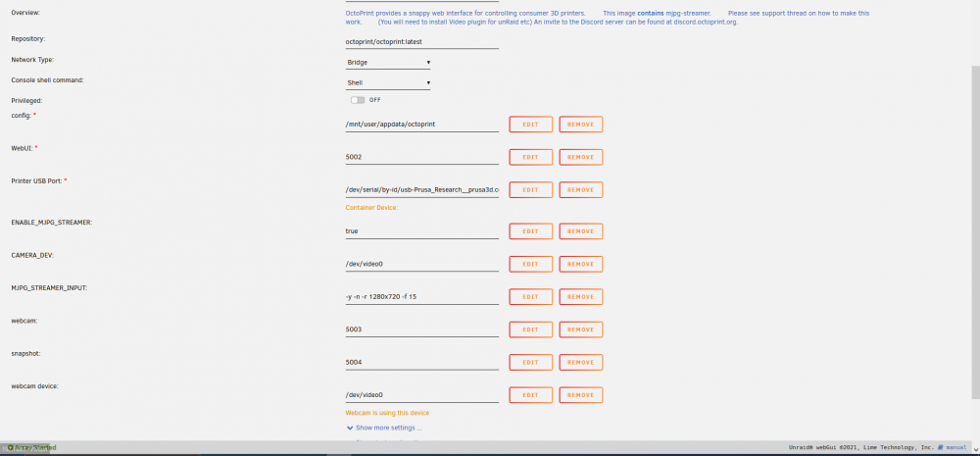Click the WebUI port field 5002

tap(421, 157)
